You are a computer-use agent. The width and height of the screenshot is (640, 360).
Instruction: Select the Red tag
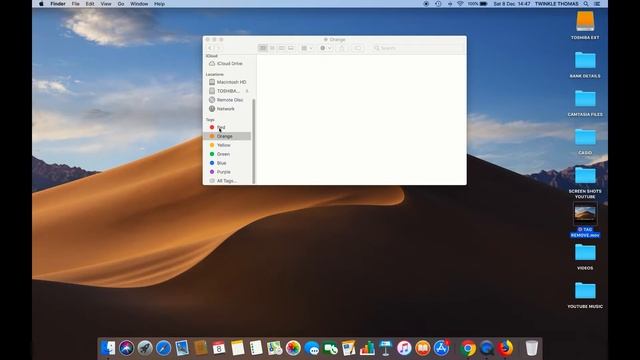click(x=228, y=127)
